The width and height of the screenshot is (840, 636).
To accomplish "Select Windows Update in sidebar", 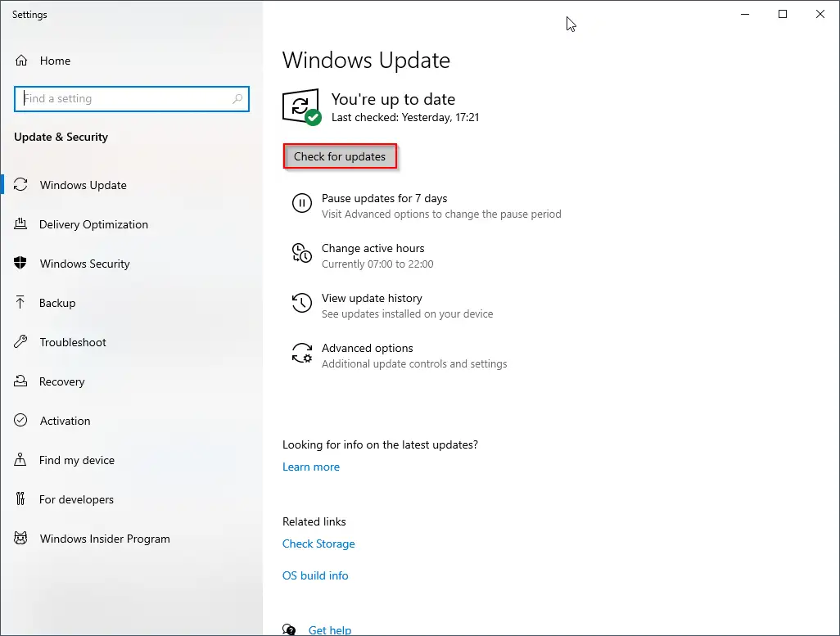I will point(83,185).
